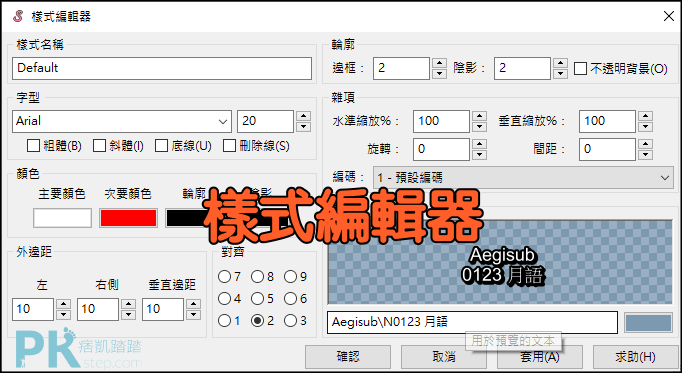The height and width of the screenshot is (373, 682).
Task: Click the 確認 OK button
Action: coord(348,357)
